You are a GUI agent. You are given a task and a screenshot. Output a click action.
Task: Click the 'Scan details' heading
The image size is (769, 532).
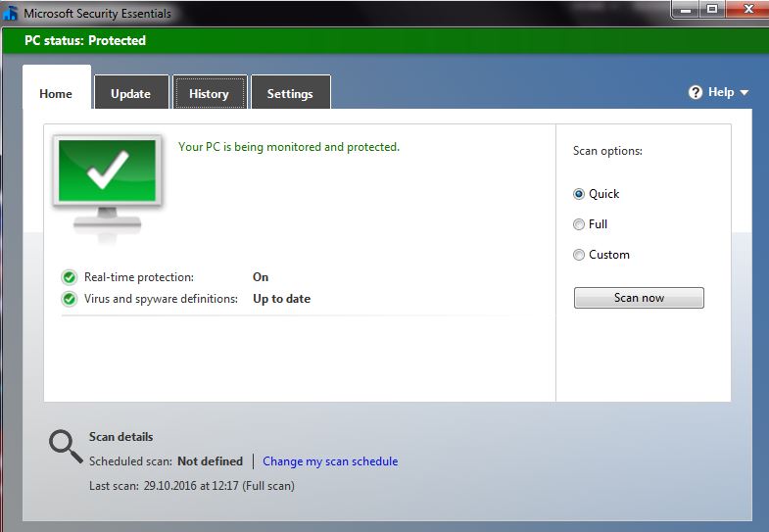coord(120,437)
